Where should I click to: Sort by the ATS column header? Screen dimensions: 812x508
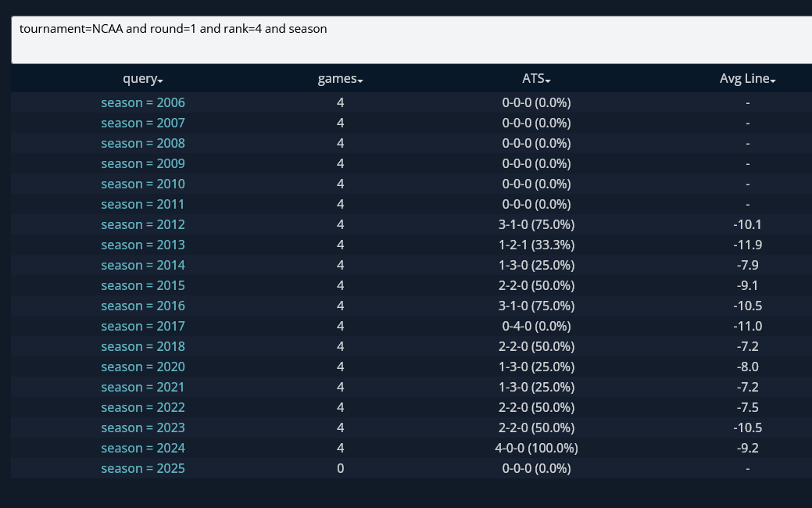click(x=536, y=79)
